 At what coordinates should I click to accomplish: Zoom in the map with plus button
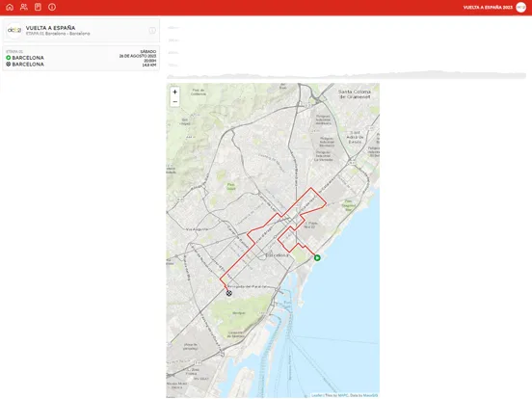pyautogui.click(x=174, y=92)
